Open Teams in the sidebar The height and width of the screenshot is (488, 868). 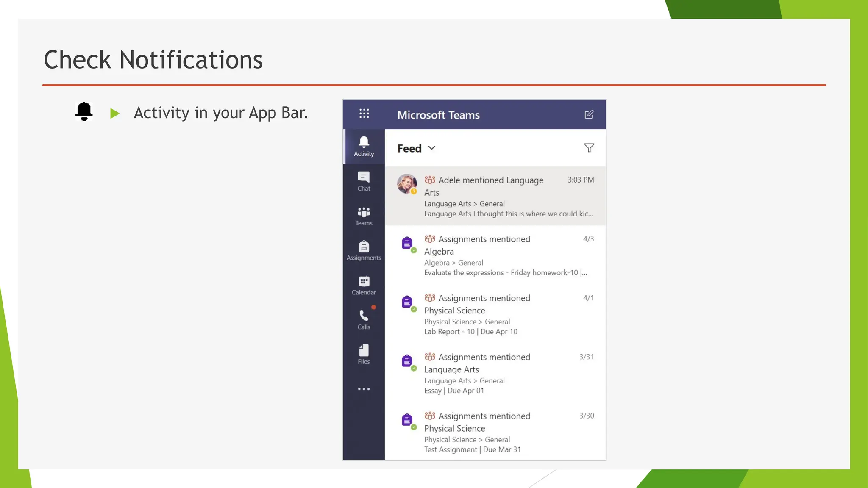tap(364, 216)
